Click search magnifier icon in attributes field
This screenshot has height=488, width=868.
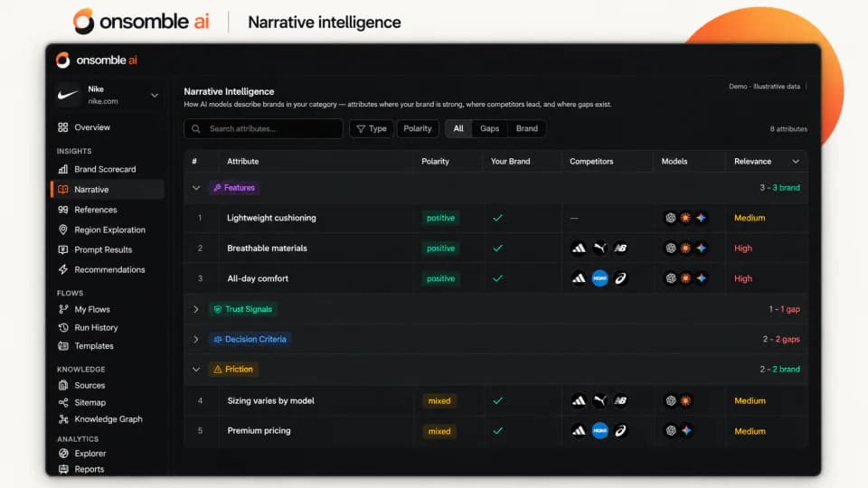(196, 129)
